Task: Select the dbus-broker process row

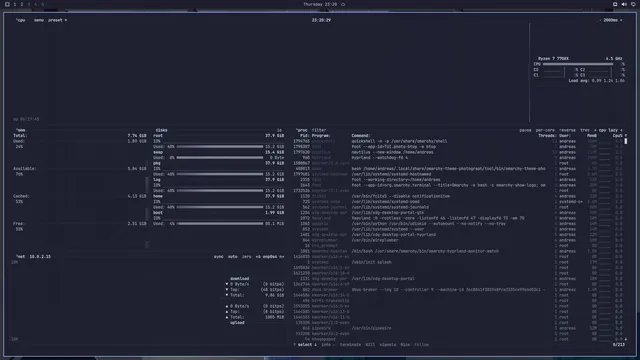Action: [458, 290]
